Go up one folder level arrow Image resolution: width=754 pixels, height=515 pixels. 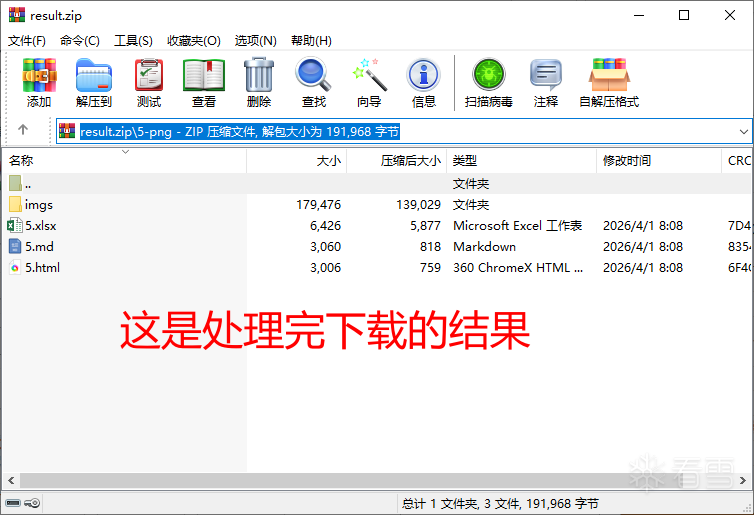click(x=23, y=131)
